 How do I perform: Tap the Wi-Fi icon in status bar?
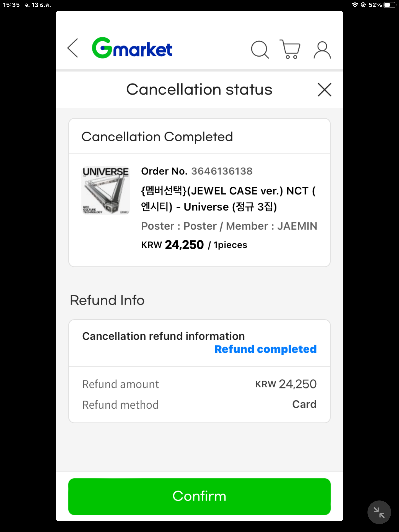point(355,5)
